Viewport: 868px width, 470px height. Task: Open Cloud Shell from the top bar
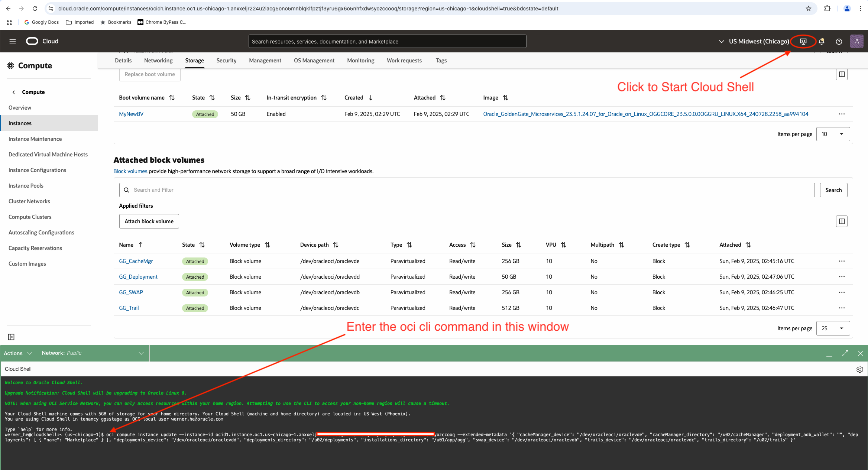(803, 41)
